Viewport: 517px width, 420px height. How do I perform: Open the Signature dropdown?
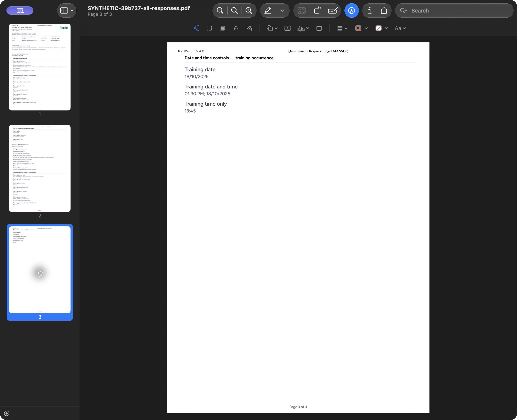pos(303,28)
